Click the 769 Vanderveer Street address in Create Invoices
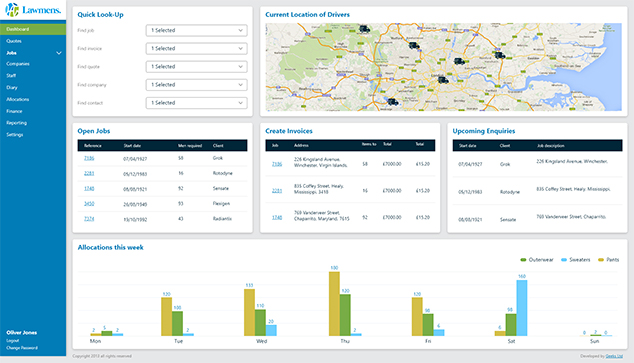This screenshot has height=363, width=634. point(321,215)
